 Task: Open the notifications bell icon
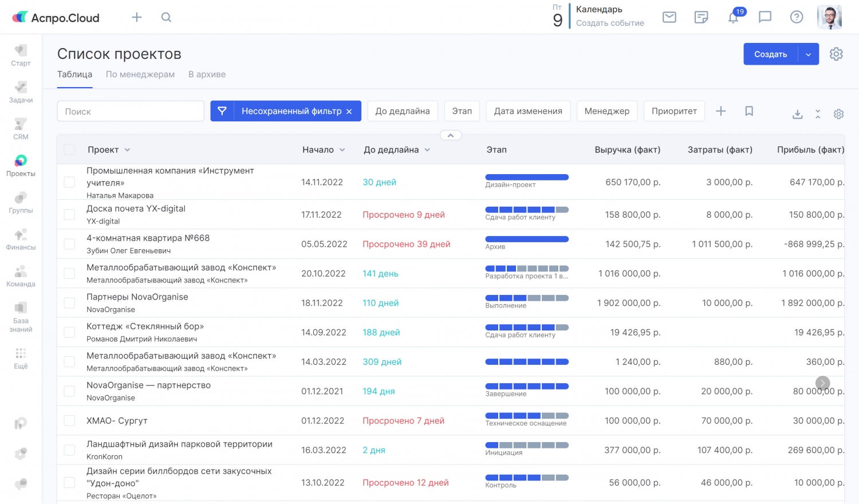[x=733, y=17]
